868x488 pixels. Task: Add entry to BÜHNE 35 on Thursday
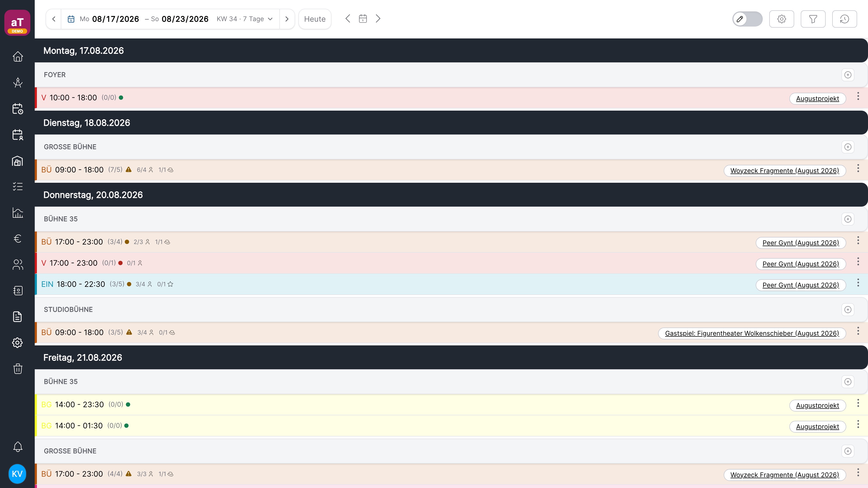coord(848,219)
